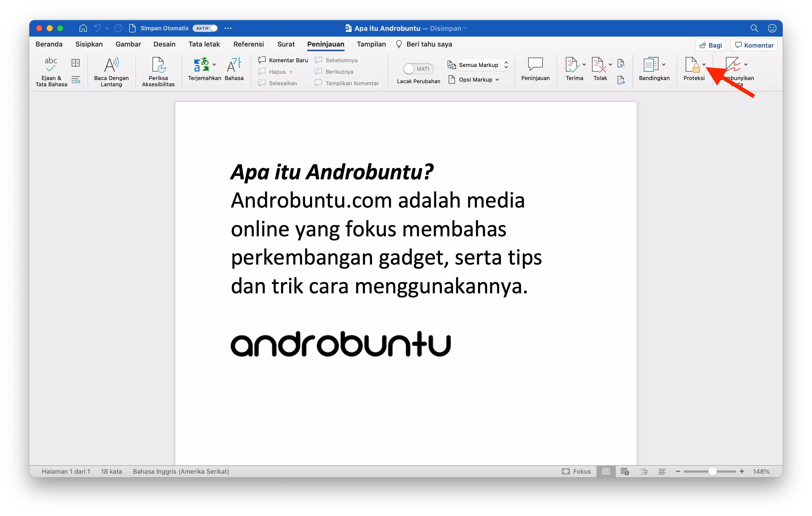
Task: Open Periksa Aksesibilitas checker
Action: [158, 71]
